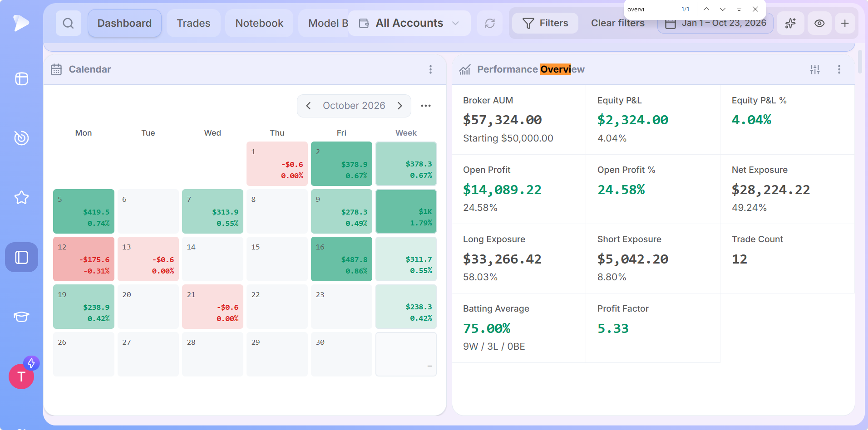
Task: Go to next month arrow
Action: tap(400, 106)
